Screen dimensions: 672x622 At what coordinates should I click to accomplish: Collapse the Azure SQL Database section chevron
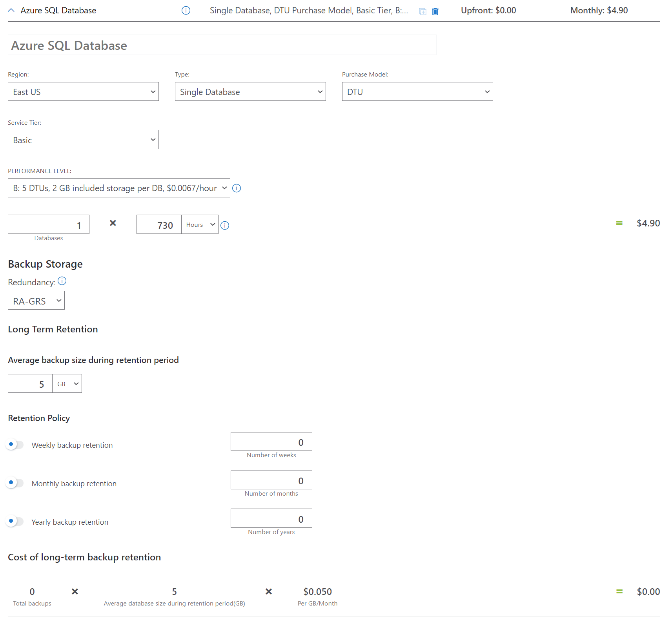coord(11,11)
